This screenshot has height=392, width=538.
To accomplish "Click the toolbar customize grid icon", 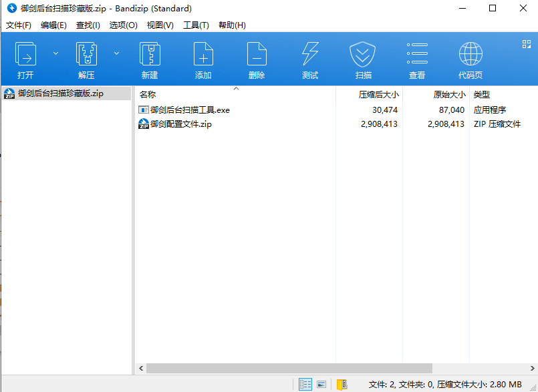I will point(527,44).
